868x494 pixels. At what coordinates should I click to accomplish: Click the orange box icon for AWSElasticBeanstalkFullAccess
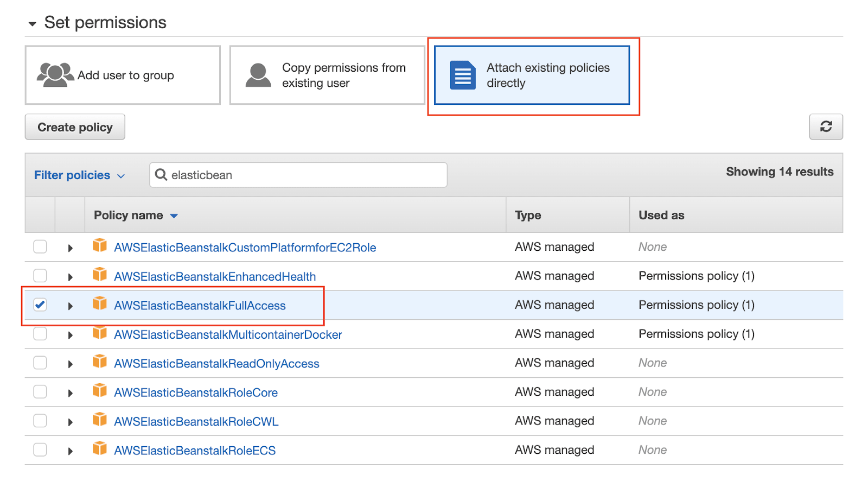point(100,303)
